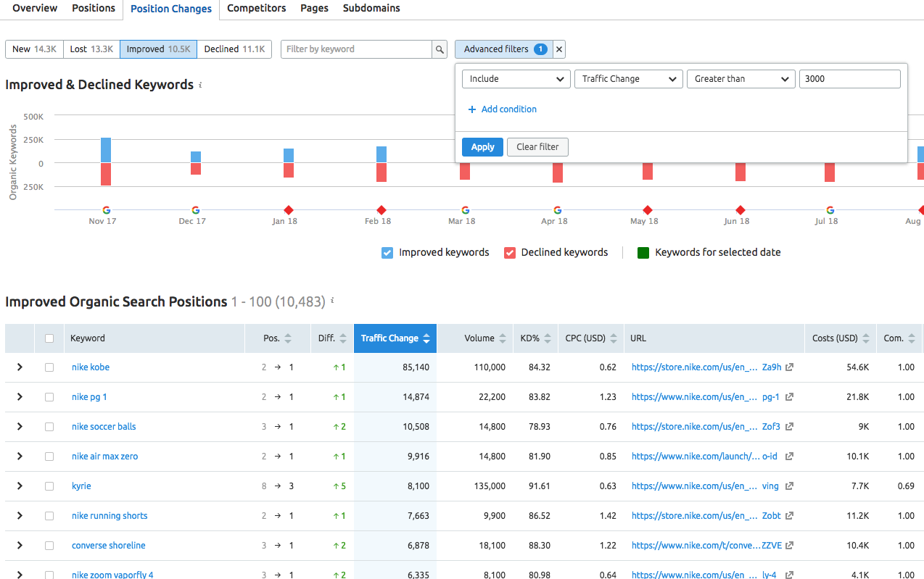
Task: Click the red diamond note for Jun 18
Action: (741, 209)
